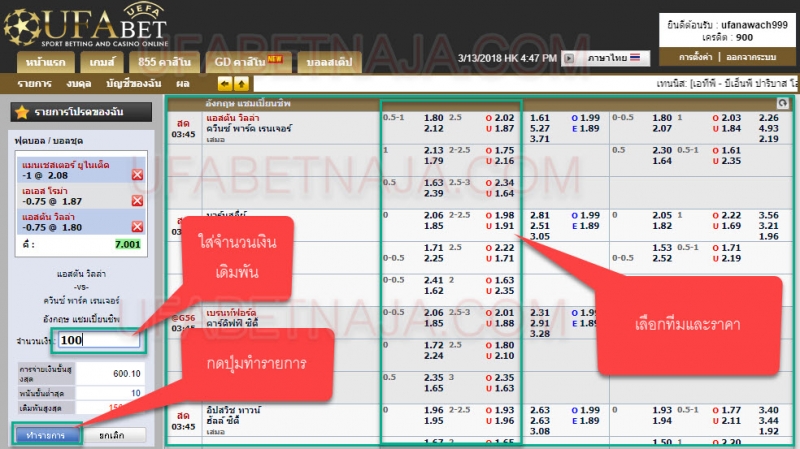Image resolution: width=800 pixels, height=449 pixels.
Task: Click the Thai flag icon
Action: 635,58
